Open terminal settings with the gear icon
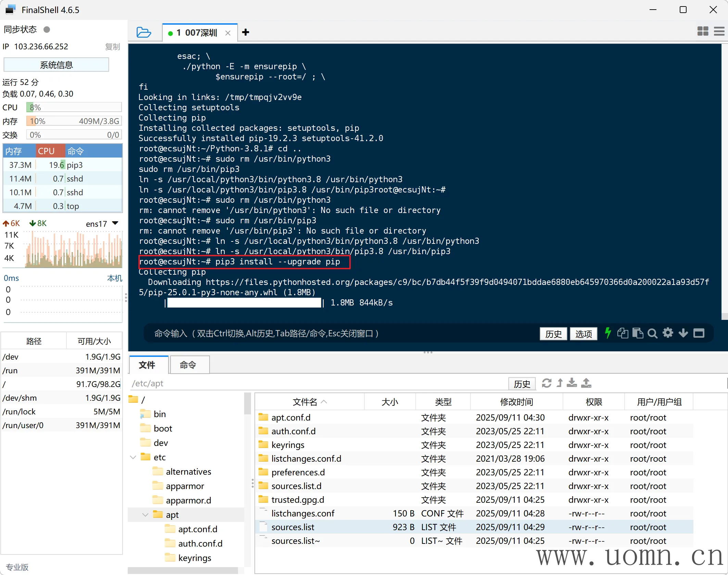Viewport: 728px width, 575px height. coord(668,333)
